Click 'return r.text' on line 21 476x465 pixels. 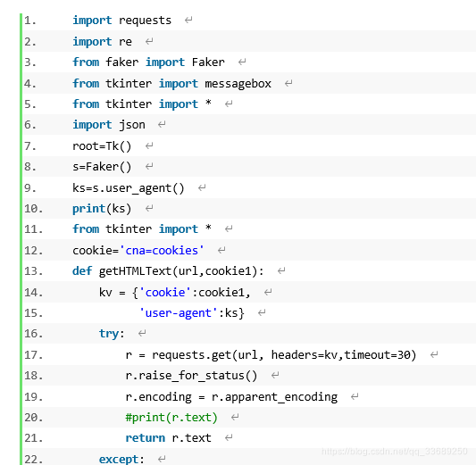pos(168,438)
